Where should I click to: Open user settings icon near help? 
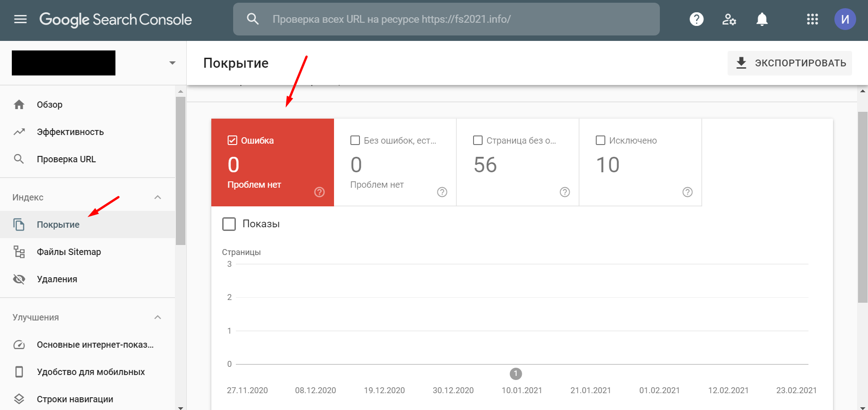tap(729, 19)
